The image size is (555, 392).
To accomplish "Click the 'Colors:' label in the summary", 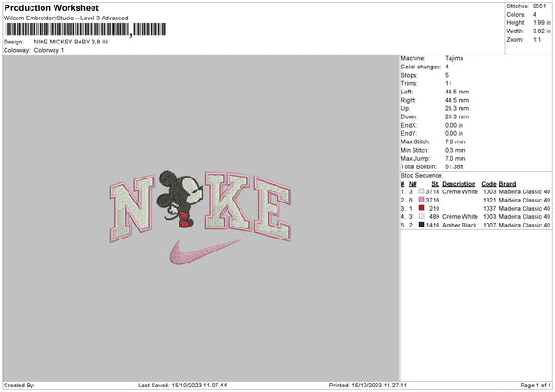I will [x=516, y=15].
